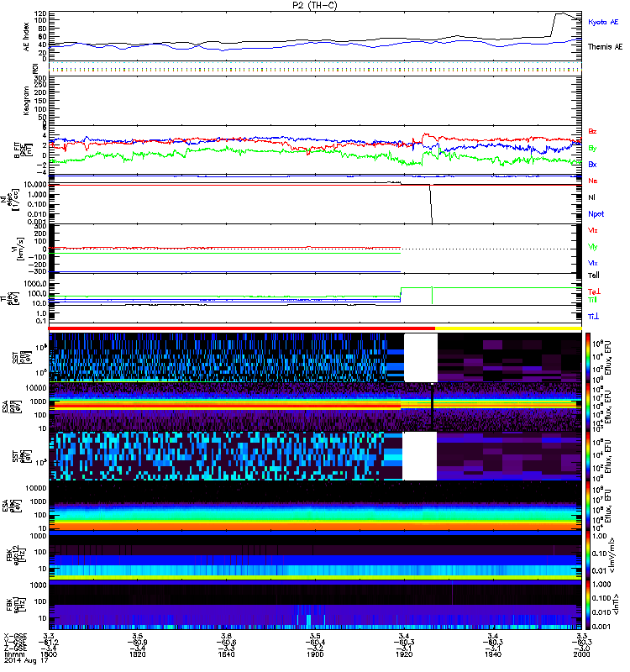Click the blue Bx legend label
Viewport: 630px width, 672px height.
[592, 165]
